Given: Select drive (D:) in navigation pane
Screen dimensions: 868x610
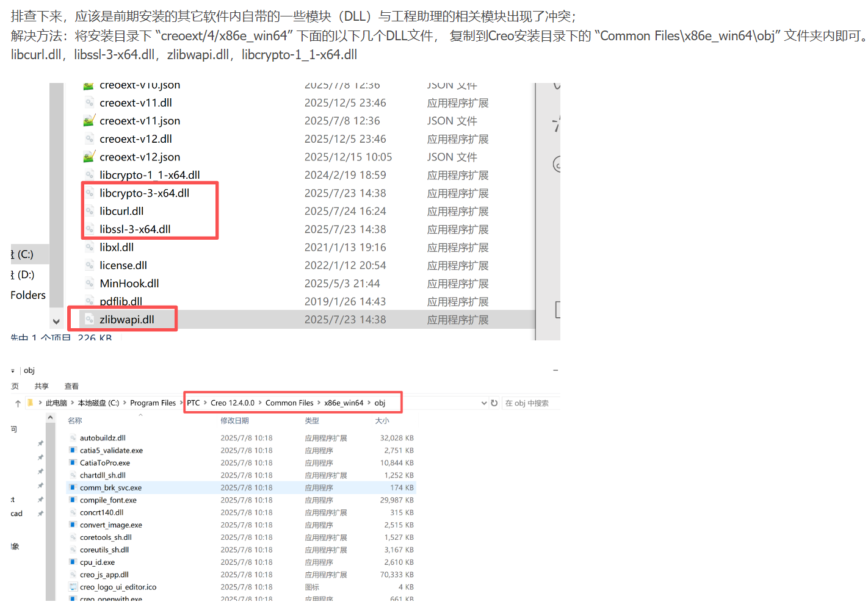Looking at the screenshot, I should (x=25, y=275).
